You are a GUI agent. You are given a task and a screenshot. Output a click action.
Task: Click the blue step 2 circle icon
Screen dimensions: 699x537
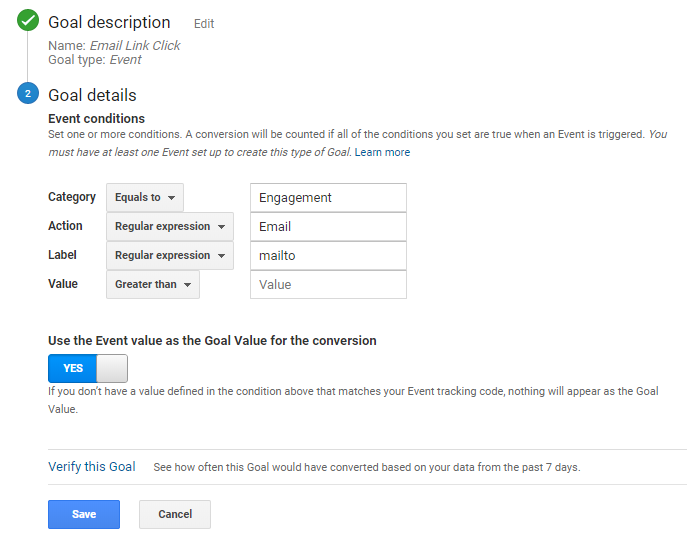click(28, 95)
